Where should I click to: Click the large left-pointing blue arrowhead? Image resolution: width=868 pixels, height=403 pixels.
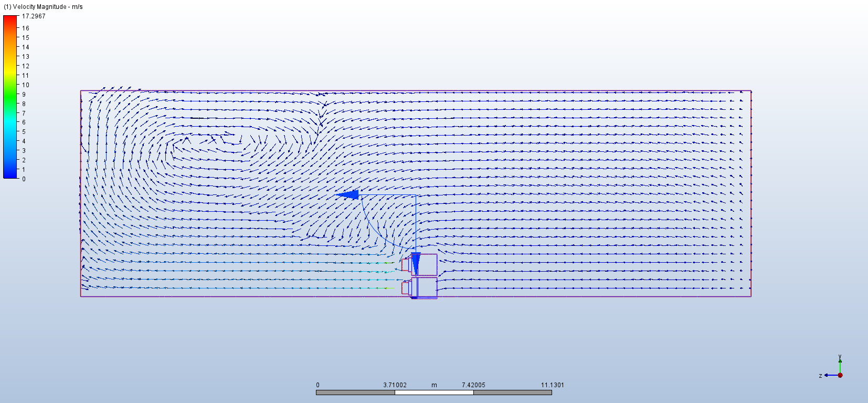coord(349,195)
